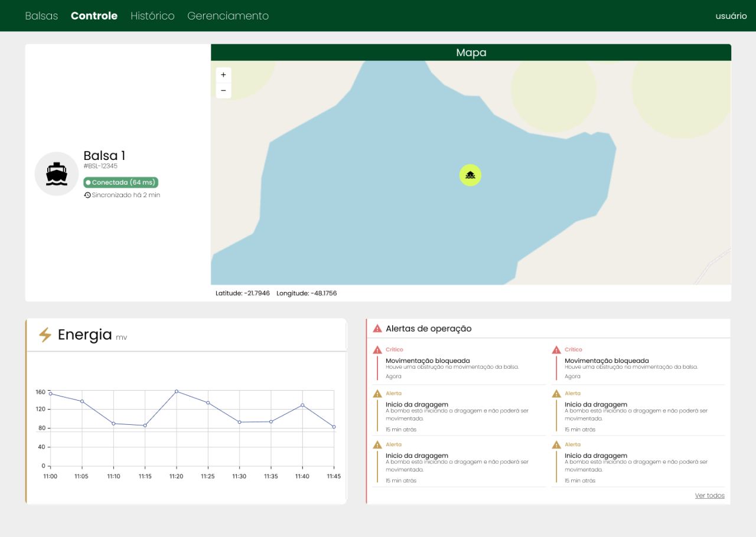The width and height of the screenshot is (756, 537).
Task: Click the red warning icon beside Alertas de operação
Action: pyautogui.click(x=377, y=329)
